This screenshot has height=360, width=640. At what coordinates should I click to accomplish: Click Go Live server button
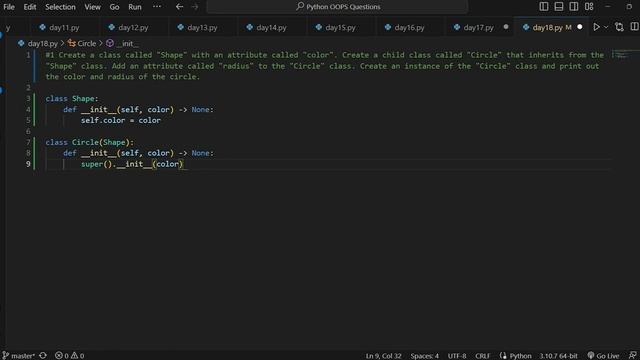(603, 356)
